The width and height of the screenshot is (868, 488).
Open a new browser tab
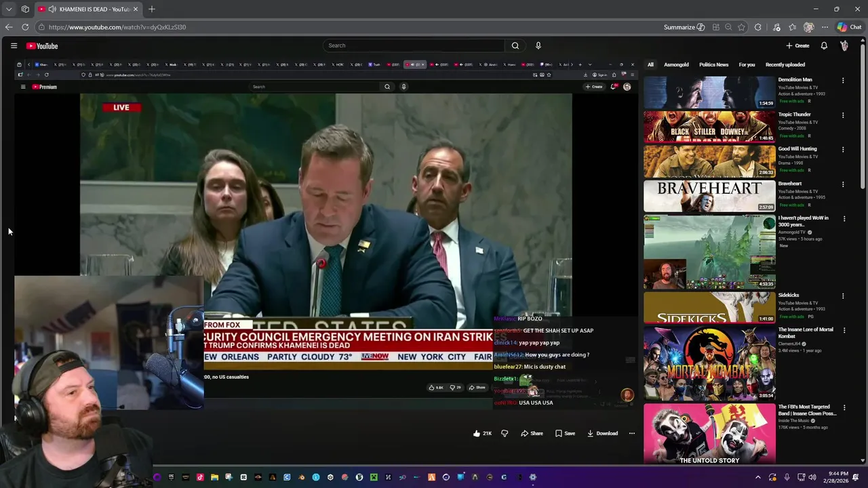point(152,9)
